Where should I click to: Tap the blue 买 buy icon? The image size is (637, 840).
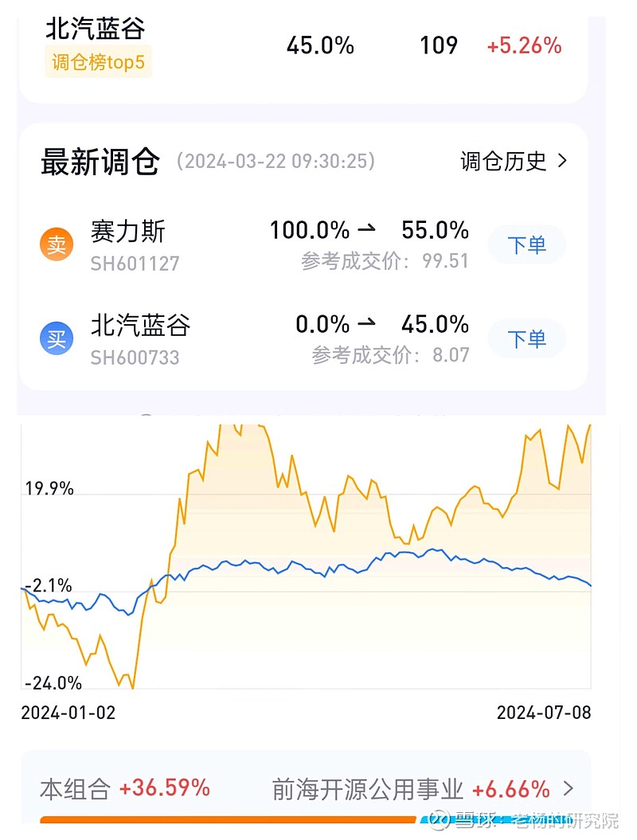point(57,338)
